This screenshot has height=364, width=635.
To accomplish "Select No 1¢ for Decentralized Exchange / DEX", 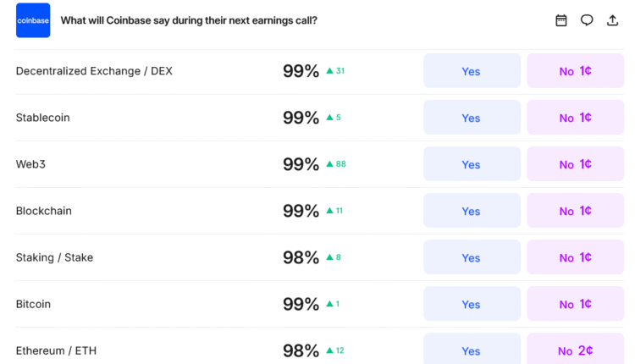I will point(575,71).
